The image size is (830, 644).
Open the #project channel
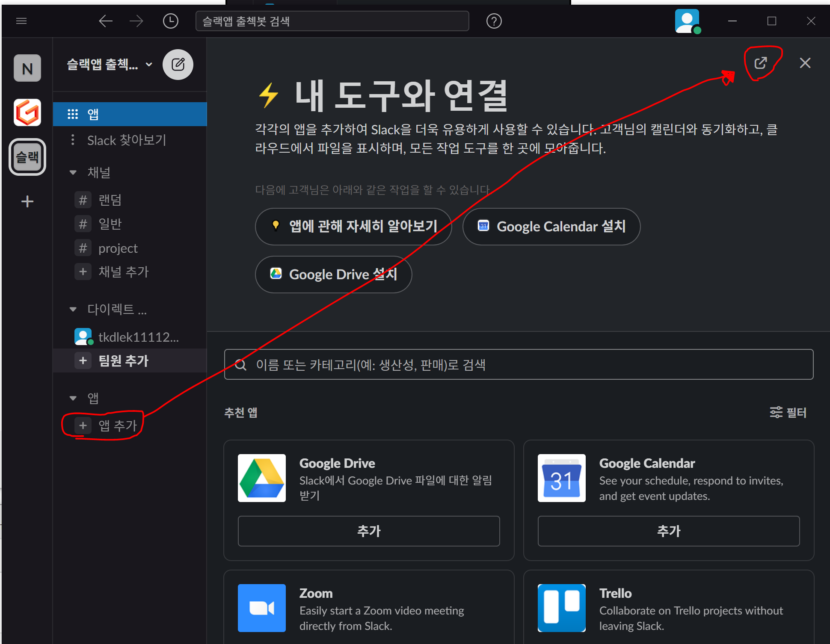coord(118,248)
